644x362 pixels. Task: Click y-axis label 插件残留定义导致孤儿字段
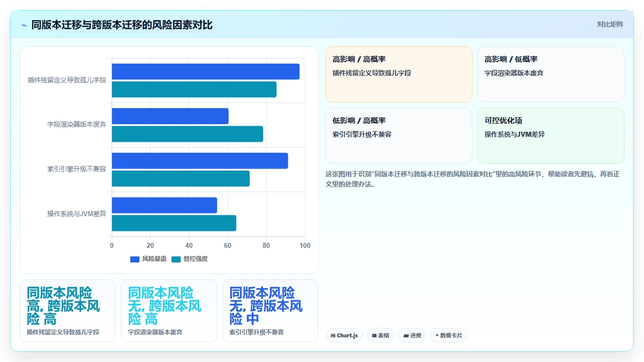click(x=67, y=80)
